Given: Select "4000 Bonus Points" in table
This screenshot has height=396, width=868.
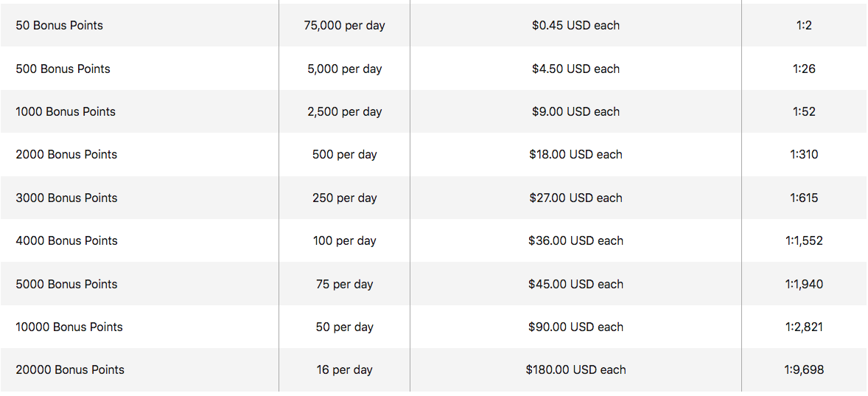Looking at the screenshot, I should [x=66, y=240].
